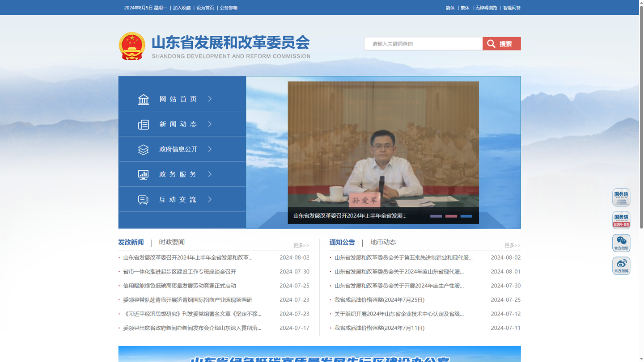
Task: Open the 智能问答 link
Action: tap(512, 8)
